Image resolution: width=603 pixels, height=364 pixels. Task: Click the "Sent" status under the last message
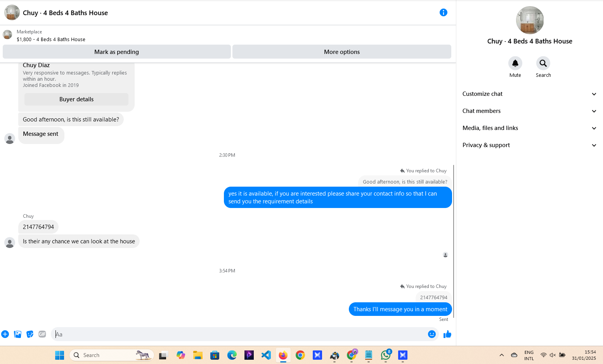tap(444, 319)
